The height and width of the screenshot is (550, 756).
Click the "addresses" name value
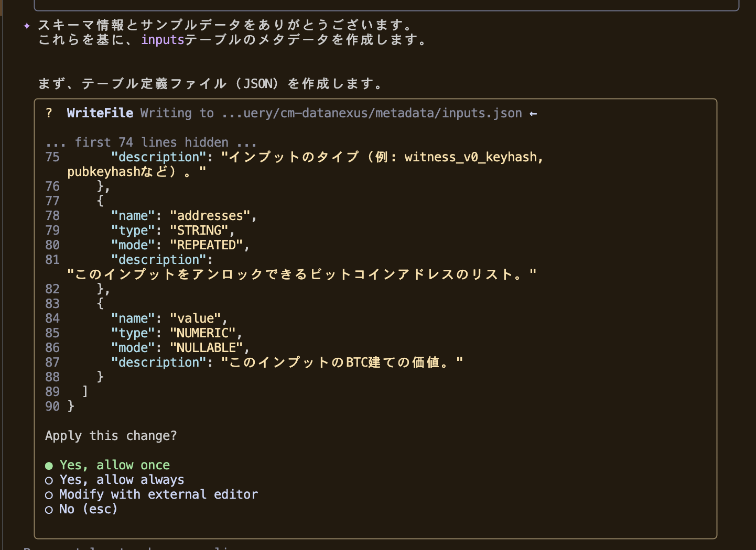[x=210, y=216]
